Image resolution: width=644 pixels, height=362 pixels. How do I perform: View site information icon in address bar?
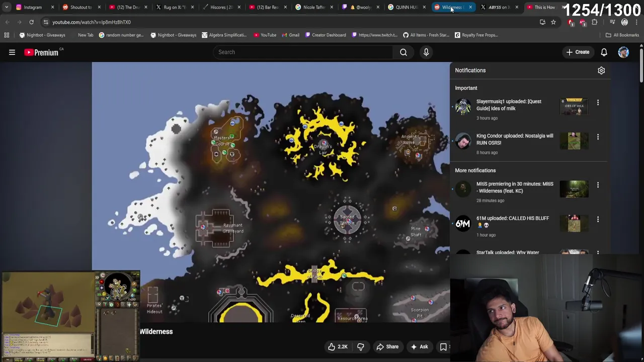tap(46, 22)
